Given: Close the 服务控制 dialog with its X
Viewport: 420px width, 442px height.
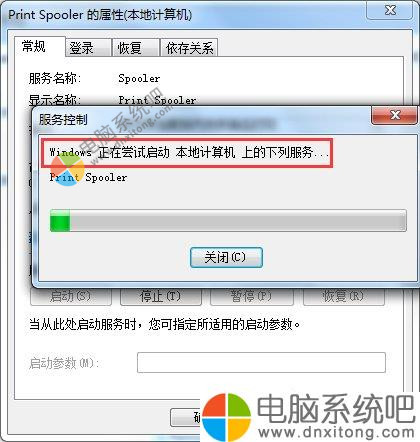Looking at the screenshot, I should pos(394,115).
